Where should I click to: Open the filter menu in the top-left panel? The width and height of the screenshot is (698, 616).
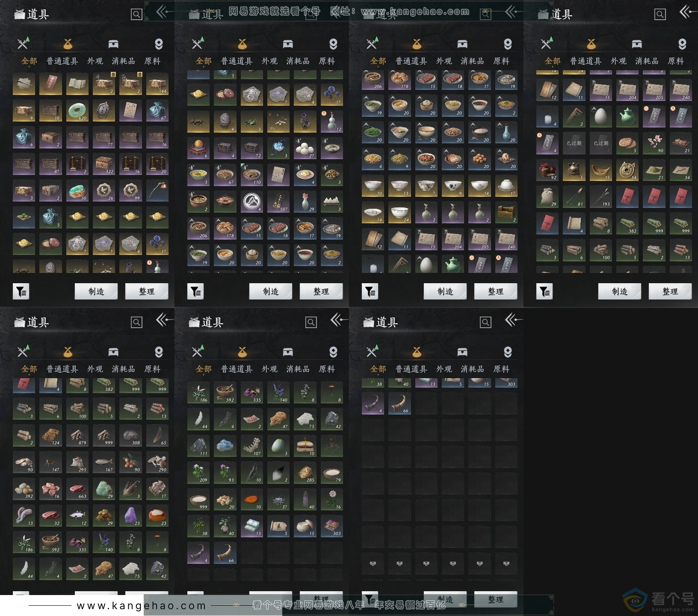pyautogui.click(x=21, y=292)
